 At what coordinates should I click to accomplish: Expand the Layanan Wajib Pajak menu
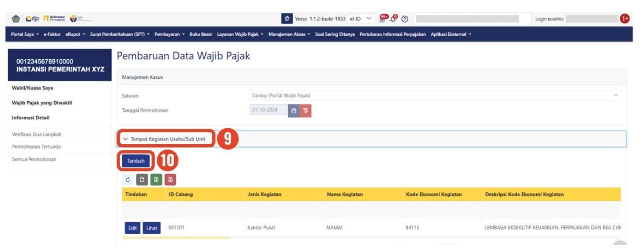click(x=240, y=34)
